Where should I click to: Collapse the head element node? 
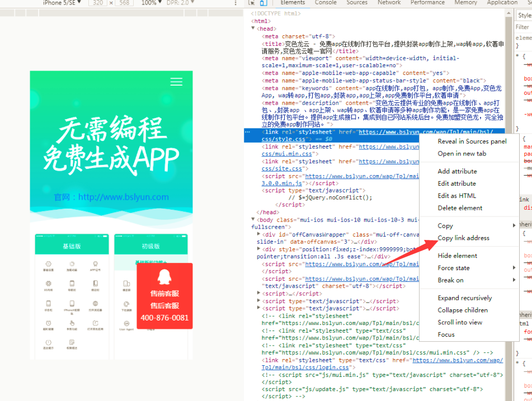coord(253,28)
